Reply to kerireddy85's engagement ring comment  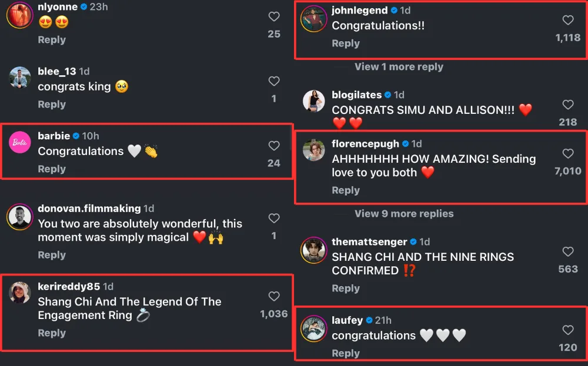tap(52, 333)
